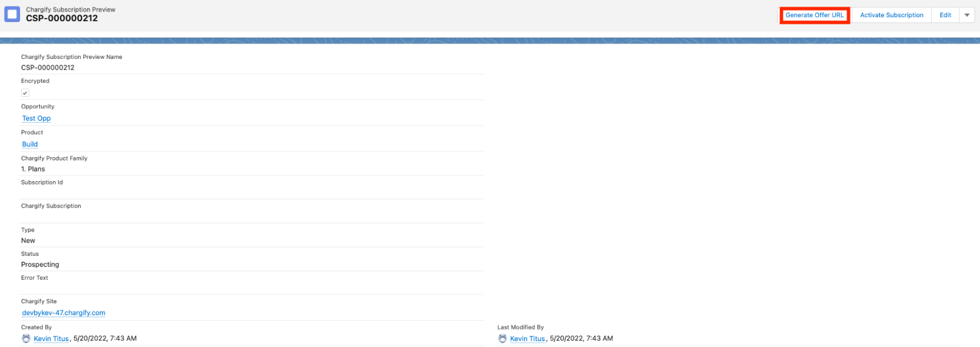
Task: Open the Build product link
Action: click(x=30, y=144)
